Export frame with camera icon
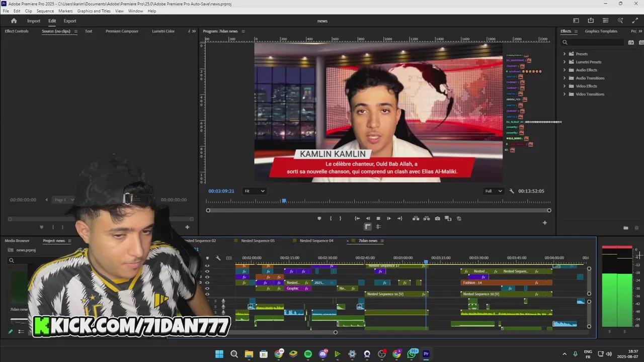Image resolution: width=644 pixels, height=362 pixels. (x=437, y=218)
